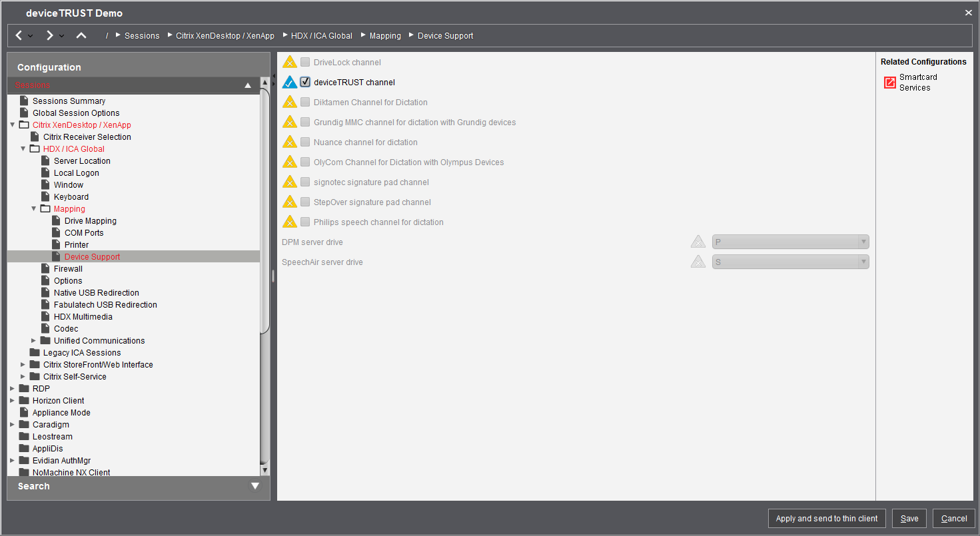The width and height of the screenshot is (980, 536).
Task: Click the navigate-up arrow in the toolbar
Action: 81,35
